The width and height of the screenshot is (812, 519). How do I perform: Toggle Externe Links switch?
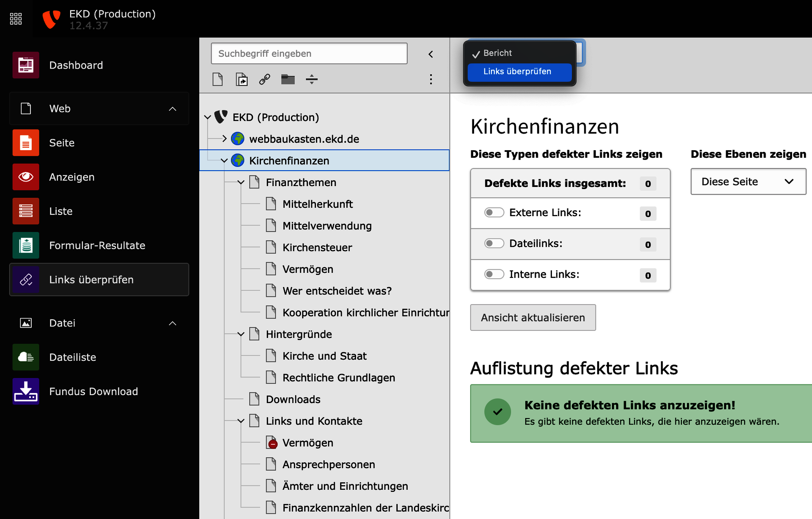(x=494, y=212)
